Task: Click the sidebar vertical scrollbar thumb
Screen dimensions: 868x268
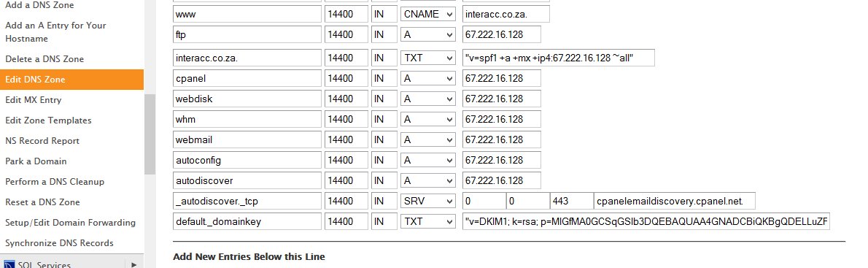Action: pyautogui.click(x=150, y=134)
